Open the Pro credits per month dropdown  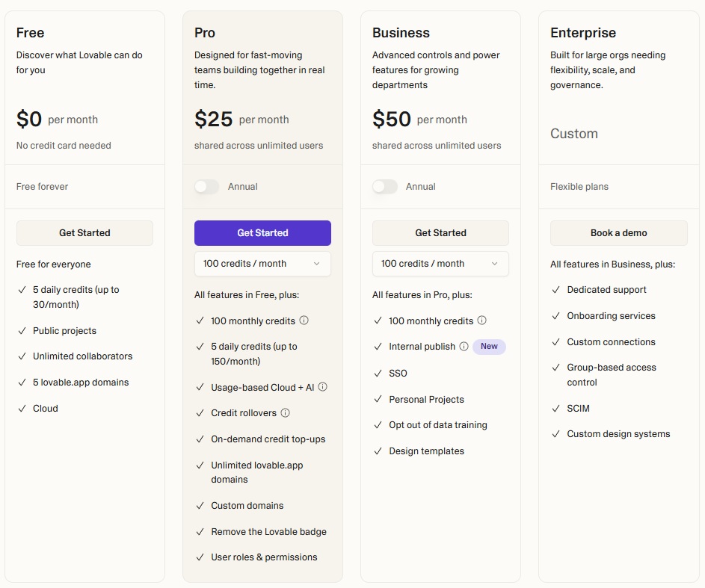click(262, 264)
